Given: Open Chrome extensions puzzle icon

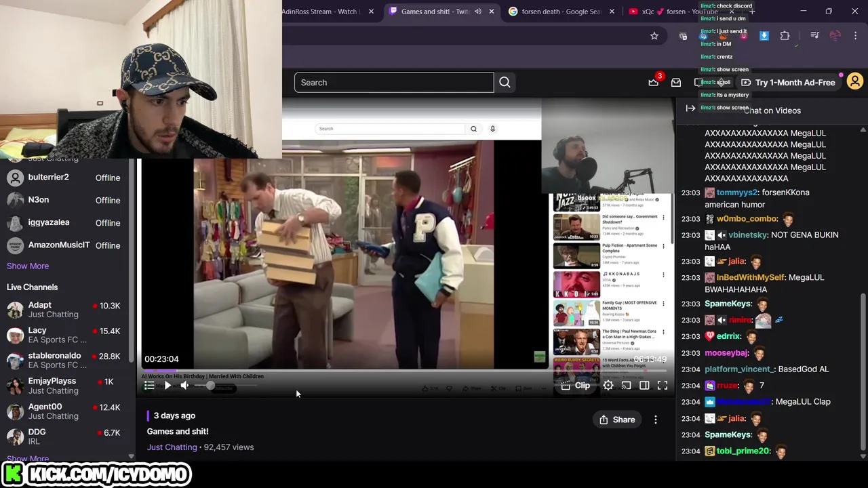Looking at the screenshot, I should click(x=785, y=36).
